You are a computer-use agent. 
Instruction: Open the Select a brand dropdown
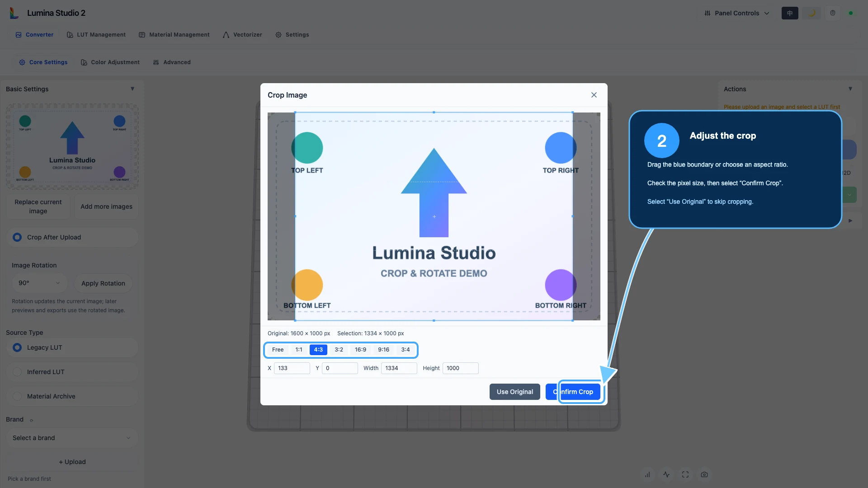tap(72, 438)
